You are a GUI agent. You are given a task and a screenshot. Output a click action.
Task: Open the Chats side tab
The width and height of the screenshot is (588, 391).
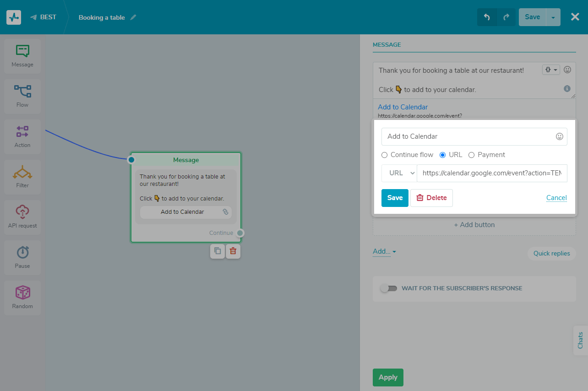580,340
